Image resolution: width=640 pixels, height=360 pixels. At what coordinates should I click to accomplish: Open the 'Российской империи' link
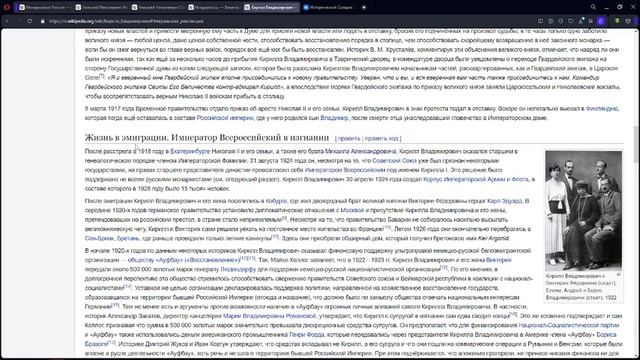coord(225,118)
